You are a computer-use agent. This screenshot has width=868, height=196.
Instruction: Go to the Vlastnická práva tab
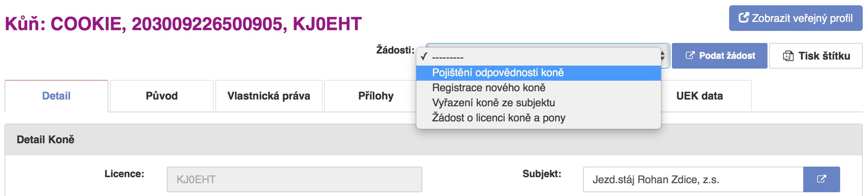(x=269, y=96)
